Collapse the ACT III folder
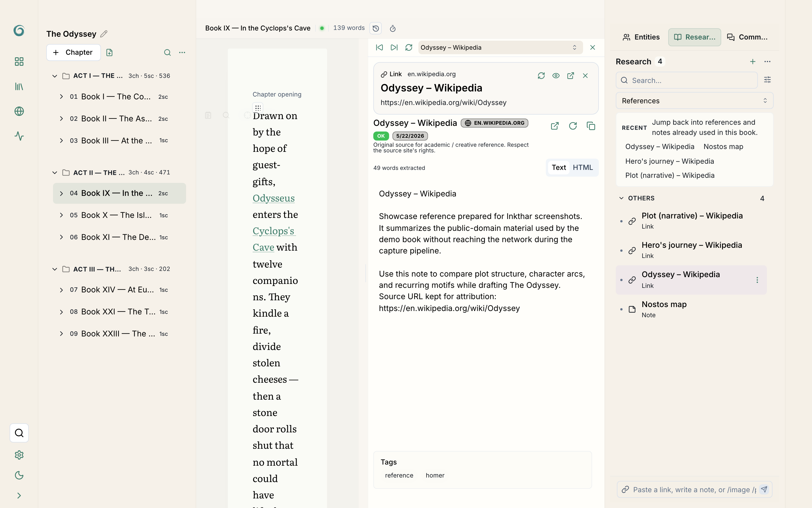Viewport: 812px width, 508px height. (x=55, y=269)
